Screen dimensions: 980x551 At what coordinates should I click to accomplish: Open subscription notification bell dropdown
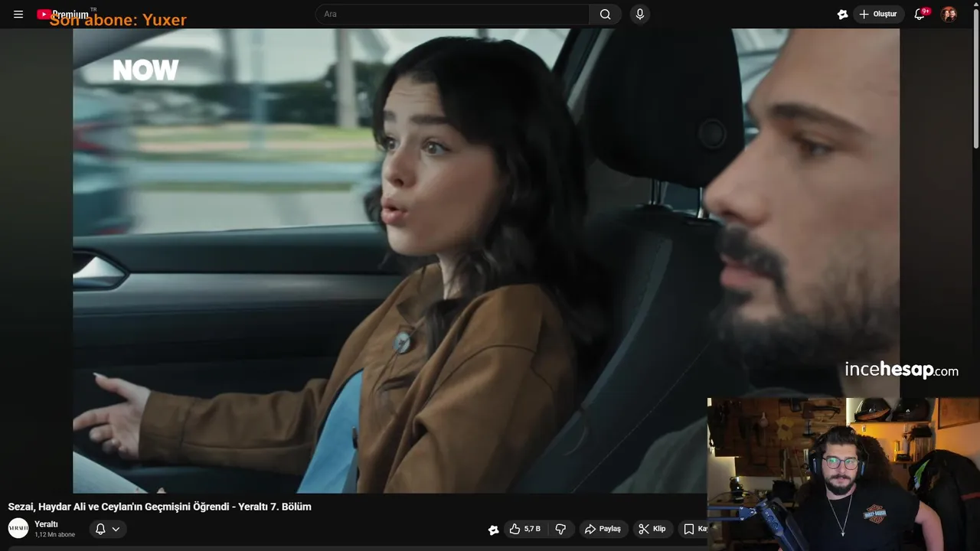pos(107,529)
